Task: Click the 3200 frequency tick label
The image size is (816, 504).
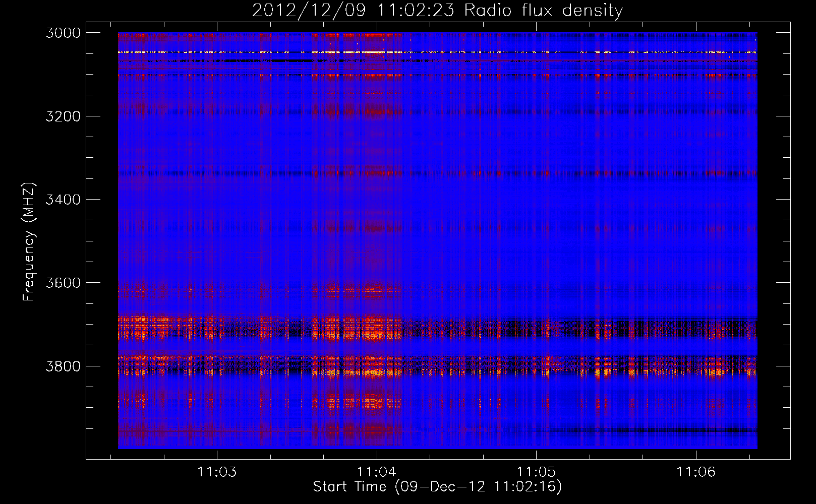Action: click(63, 116)
